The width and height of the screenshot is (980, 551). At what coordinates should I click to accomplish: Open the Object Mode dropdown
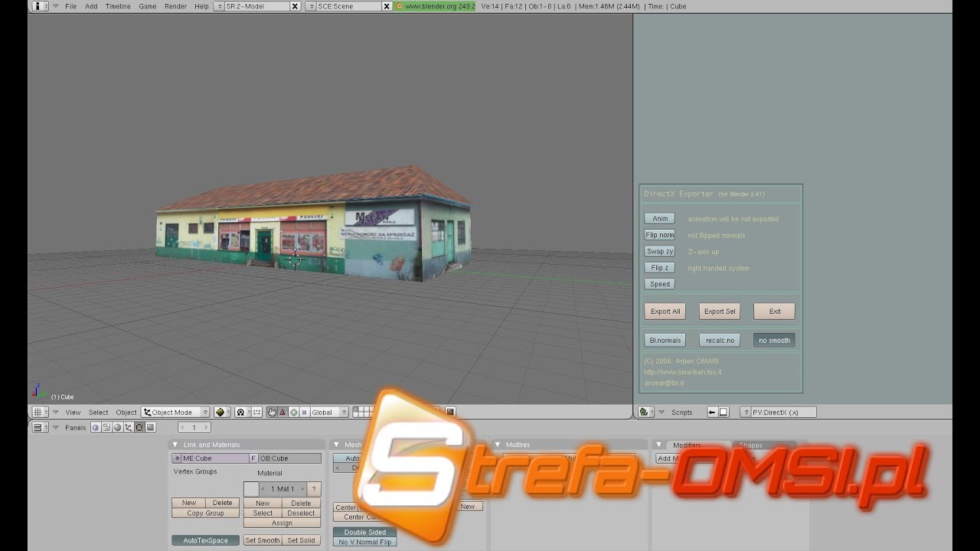point(175,412)
